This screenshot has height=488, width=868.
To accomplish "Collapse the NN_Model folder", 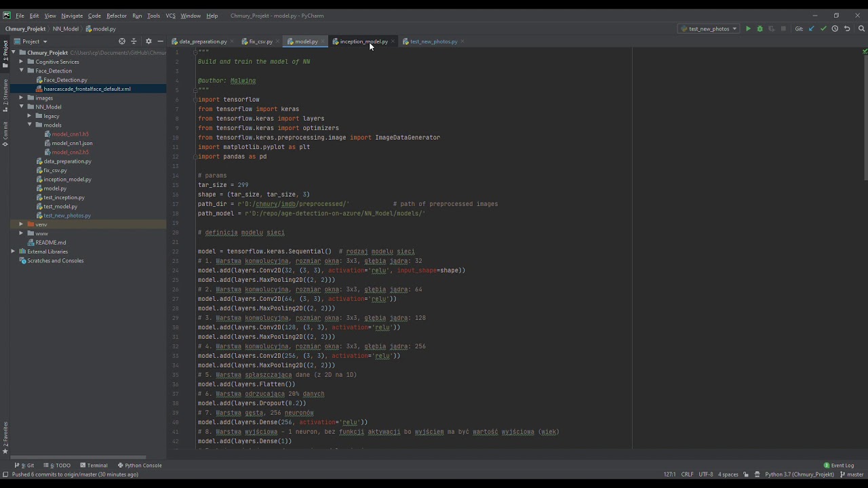I will pyautogui.click(x=21, y=106).
